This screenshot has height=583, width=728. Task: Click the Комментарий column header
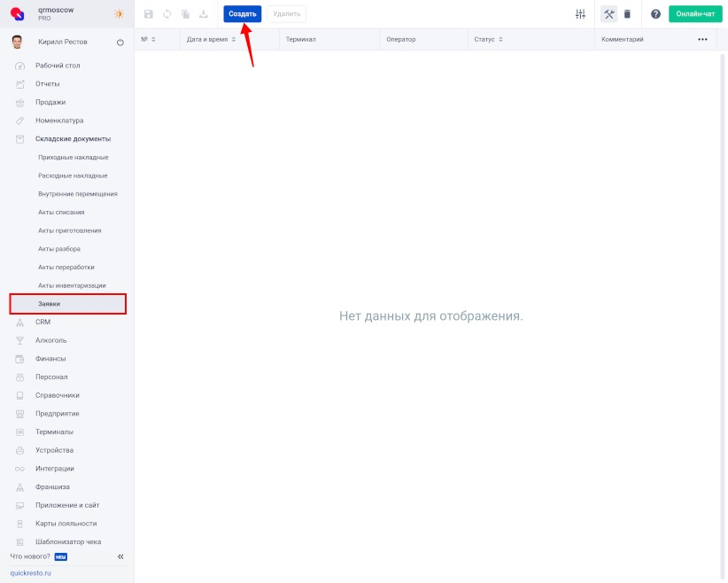coord(622,40)
